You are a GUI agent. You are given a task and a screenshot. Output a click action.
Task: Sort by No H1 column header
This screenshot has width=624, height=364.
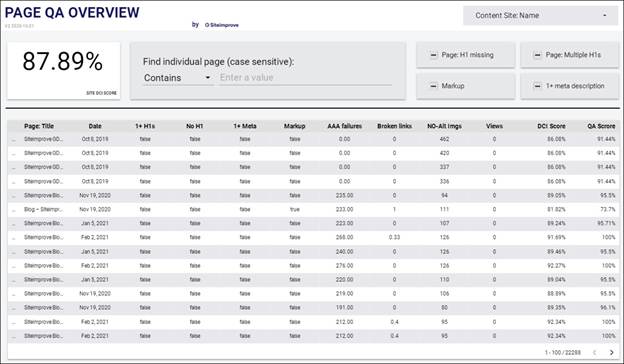195,126
